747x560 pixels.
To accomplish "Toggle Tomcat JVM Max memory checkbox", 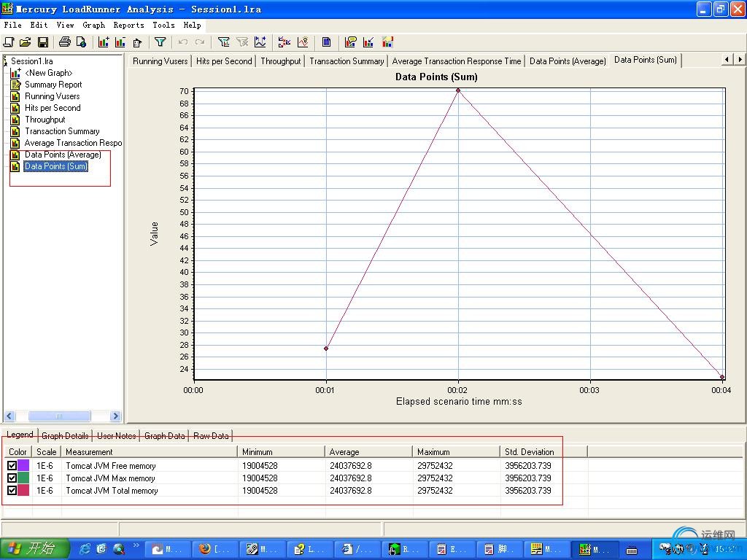I will click(12, 478).
